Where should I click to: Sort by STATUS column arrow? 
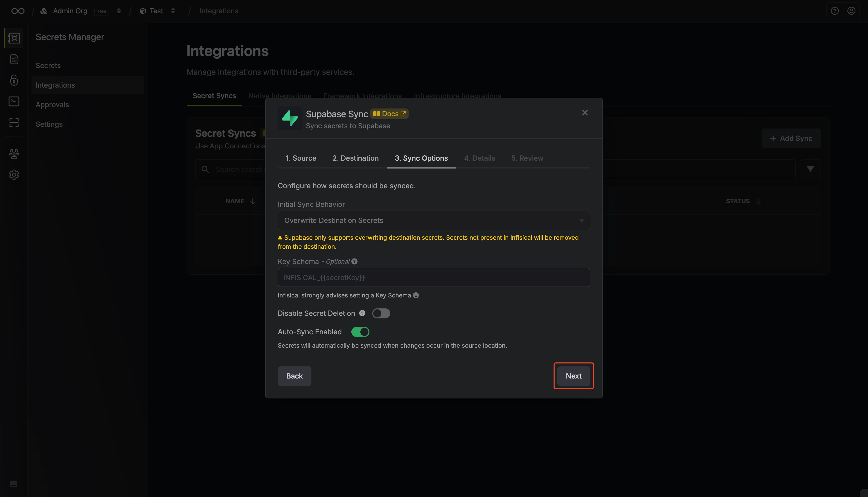pyautogui.click(x=758, y=201)
